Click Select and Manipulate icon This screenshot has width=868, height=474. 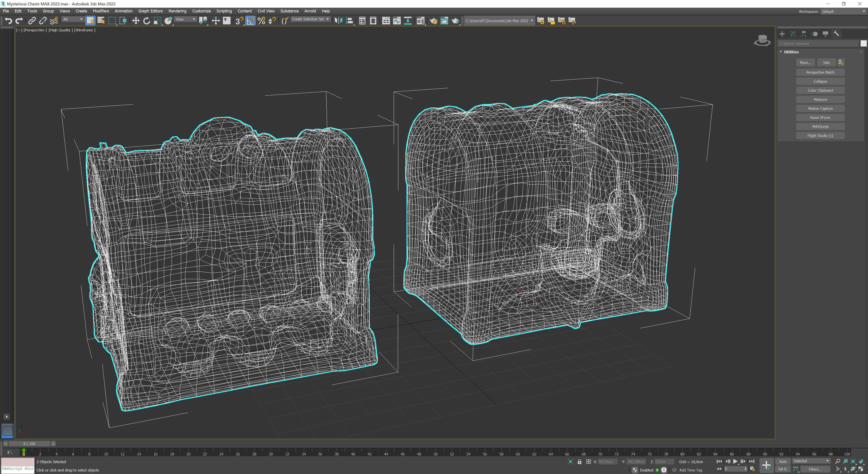[216, 21]
